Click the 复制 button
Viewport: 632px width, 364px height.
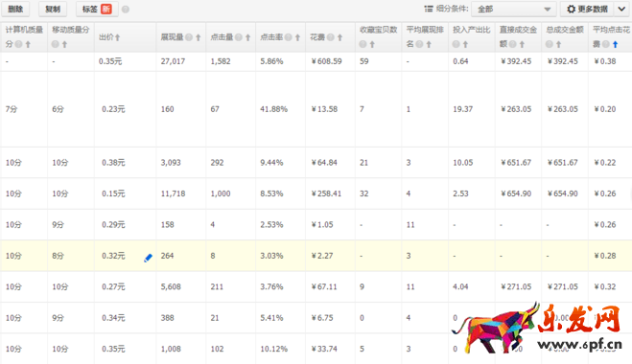(53, 9)
